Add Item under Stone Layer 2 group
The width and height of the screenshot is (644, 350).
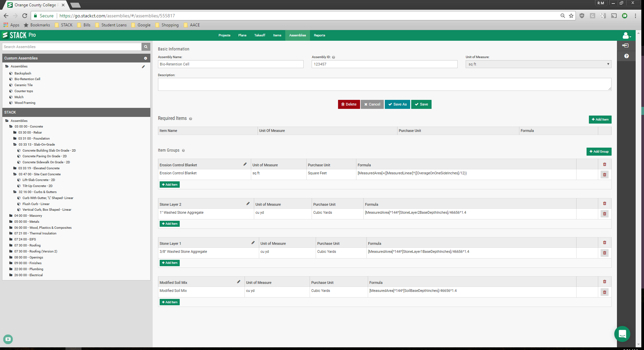pos(170,224)
